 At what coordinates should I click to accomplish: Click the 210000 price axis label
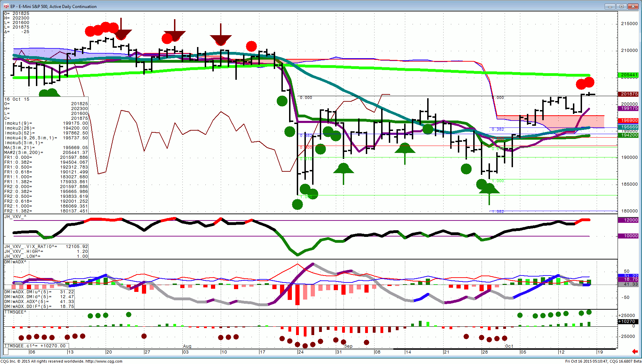coord(629,51)
